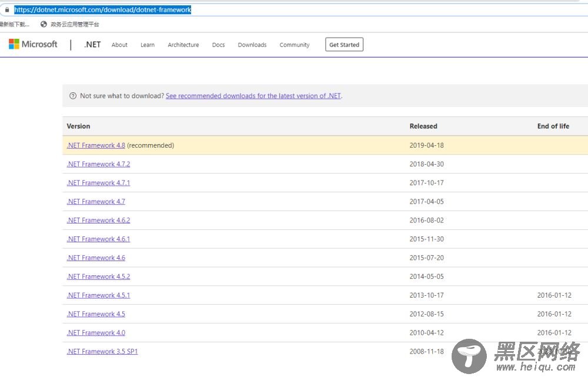Follow the recommended downloads for latest .NET link
The image size is (588, 377).
[253, 96]
